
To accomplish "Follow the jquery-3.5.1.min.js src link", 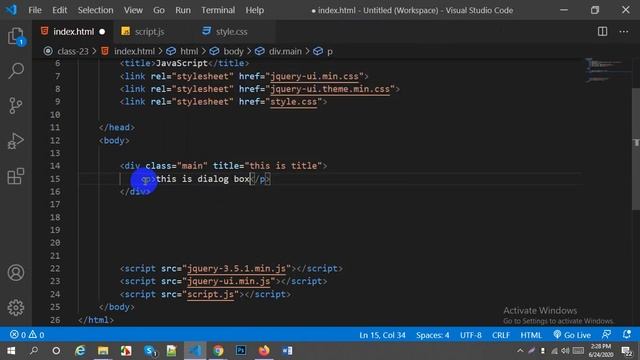I will [x=236, y=269].
